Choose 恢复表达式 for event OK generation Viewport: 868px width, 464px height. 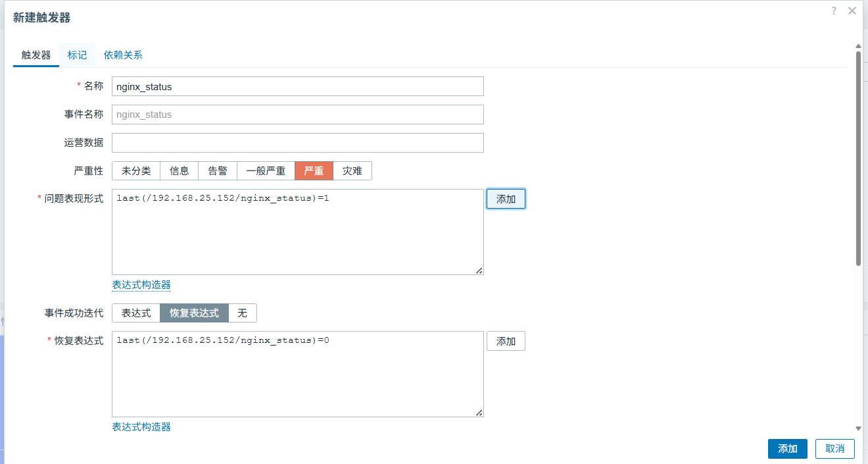tap(194, 313)
